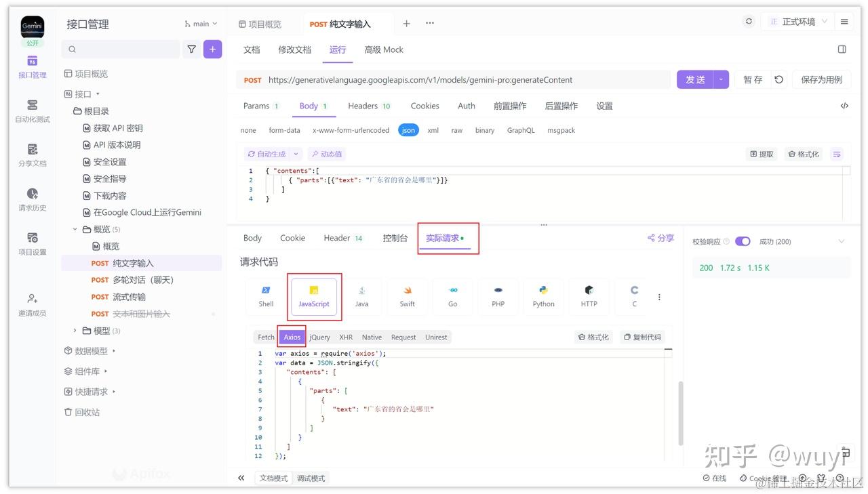Select the Go language code icon
The image size is (868, 494).
coord(452,296)
